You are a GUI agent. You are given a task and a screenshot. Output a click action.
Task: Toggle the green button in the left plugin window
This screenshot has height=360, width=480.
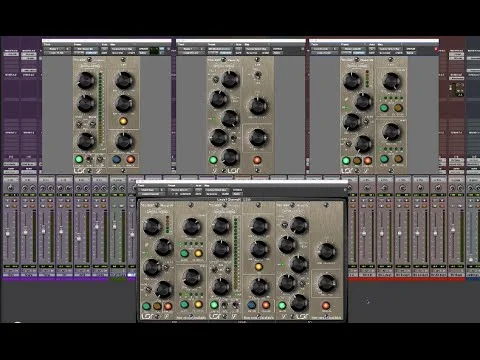(79, 159)
